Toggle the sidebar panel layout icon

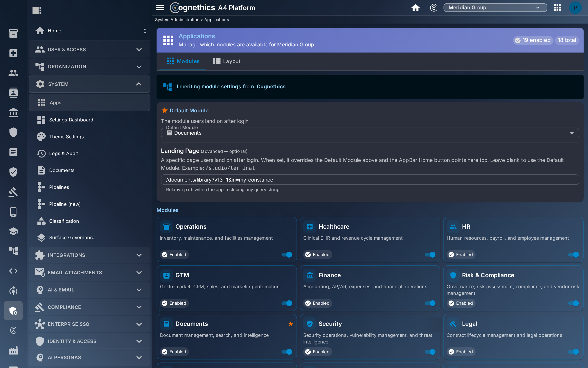(37, 10)
